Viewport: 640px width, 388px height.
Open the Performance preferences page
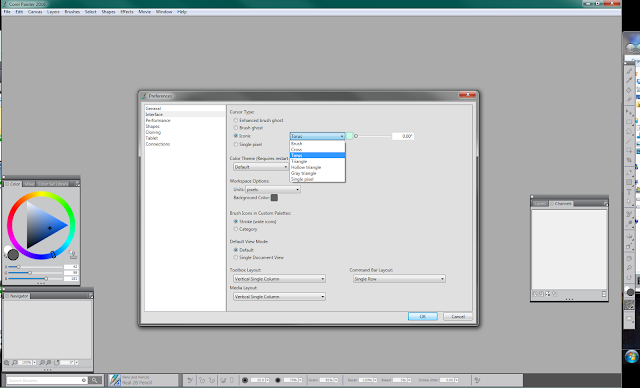(x=158, y=120)
